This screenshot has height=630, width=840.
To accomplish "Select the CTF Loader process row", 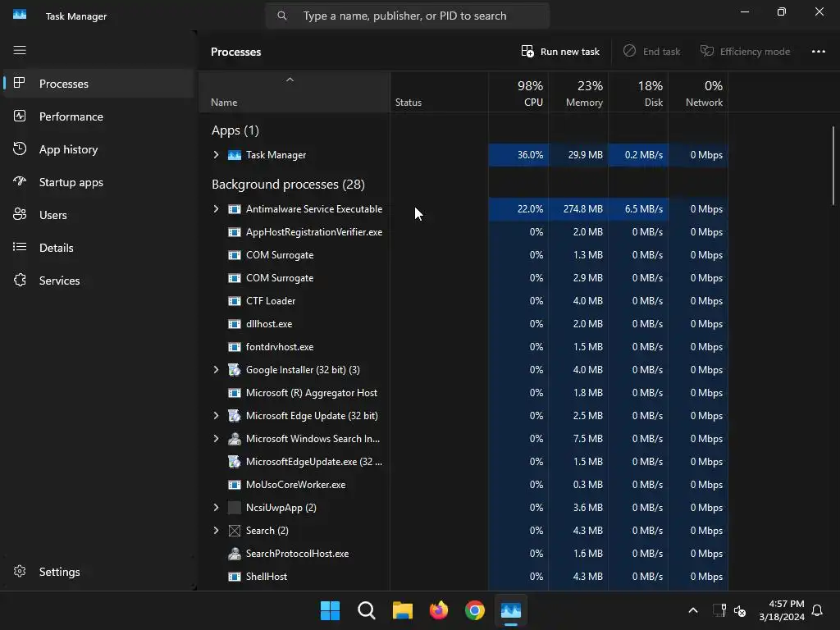I will pyautogui.click(x=463, y=301).
